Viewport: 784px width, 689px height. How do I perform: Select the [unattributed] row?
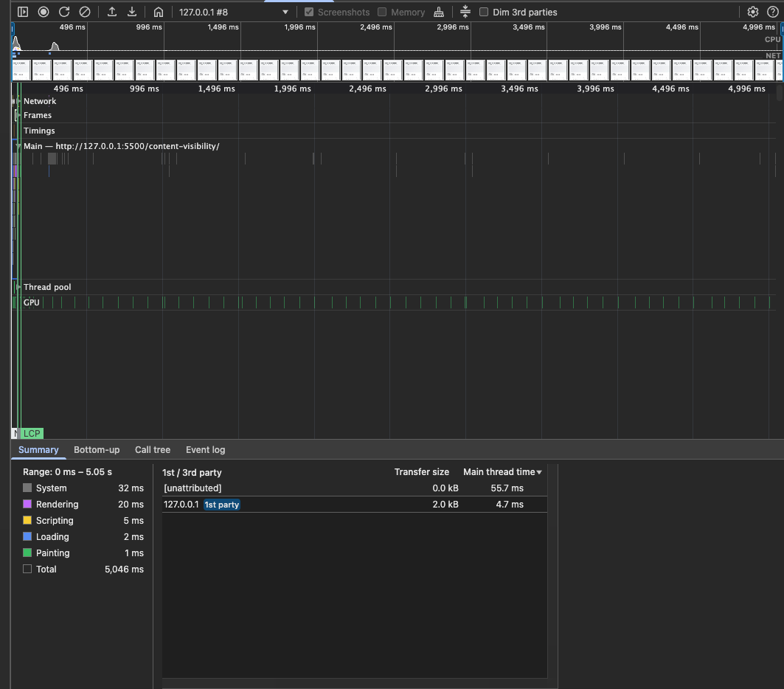(355, 488)
